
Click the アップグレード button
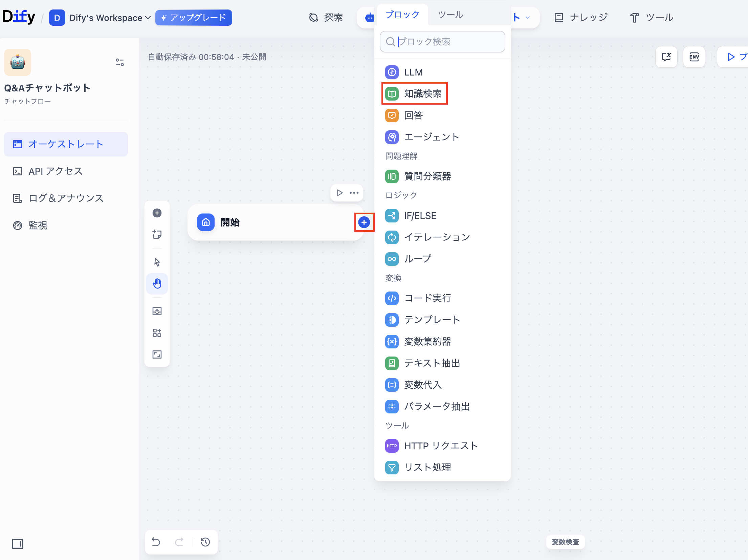(194, 18)
